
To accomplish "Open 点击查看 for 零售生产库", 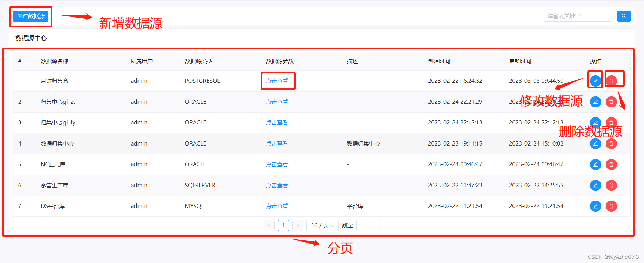I will [x=277, y=185].
